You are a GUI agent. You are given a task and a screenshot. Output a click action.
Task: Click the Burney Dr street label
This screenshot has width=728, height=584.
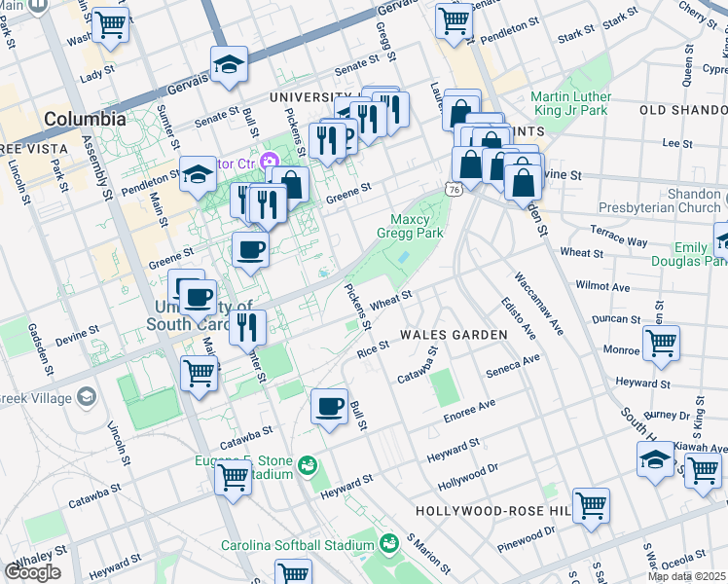pyautogui.click(x=667, y=415)
